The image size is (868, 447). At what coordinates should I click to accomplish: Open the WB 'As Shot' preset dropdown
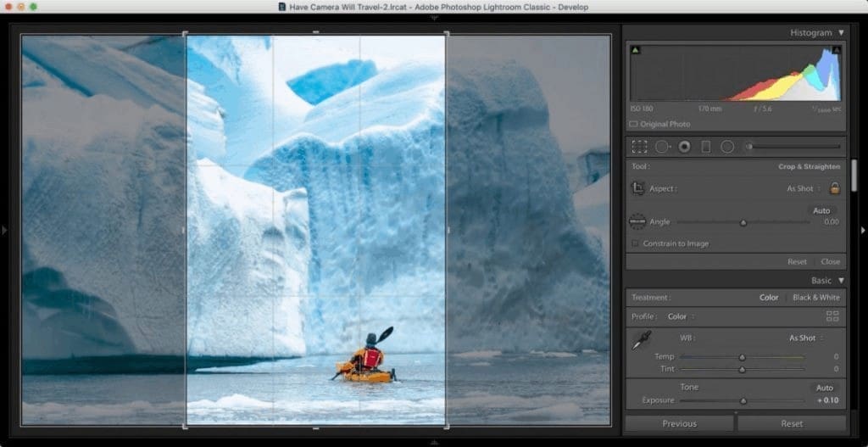tap(804, 338)
